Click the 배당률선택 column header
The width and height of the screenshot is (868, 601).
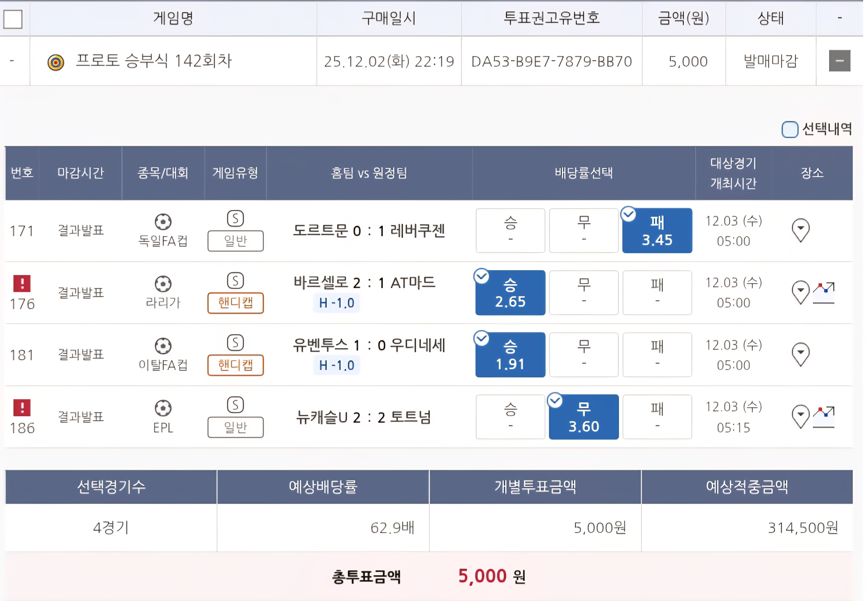pos(583,173)
